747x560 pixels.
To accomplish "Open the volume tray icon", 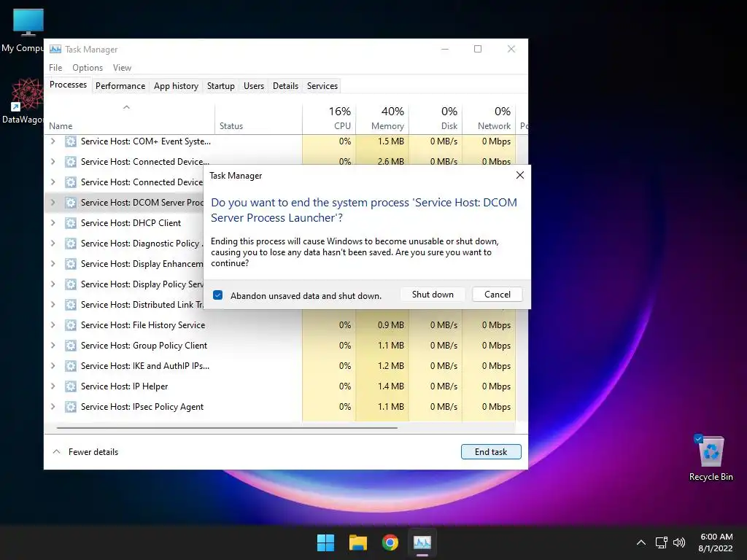I will pos(679,542).
